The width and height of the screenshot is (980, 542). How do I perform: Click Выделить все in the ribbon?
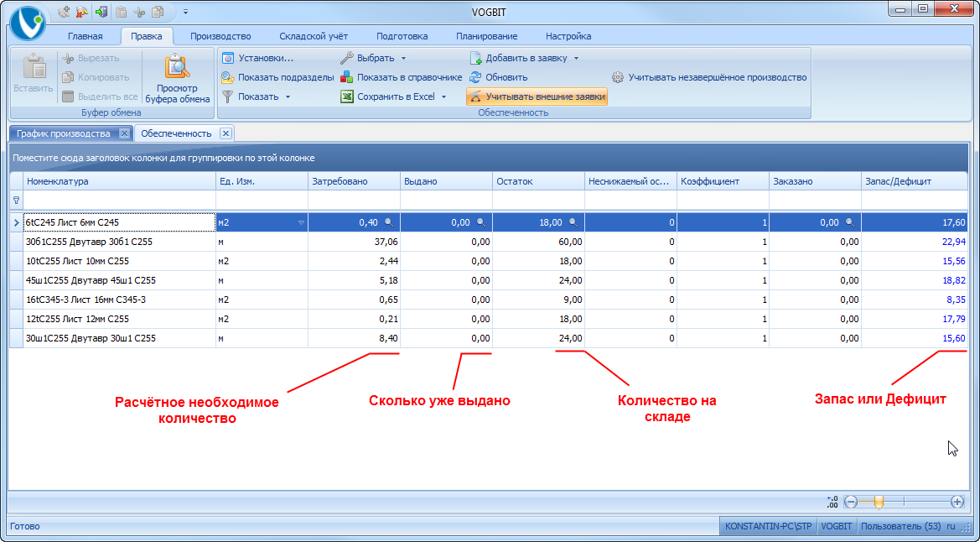click(x=100, y=97)
